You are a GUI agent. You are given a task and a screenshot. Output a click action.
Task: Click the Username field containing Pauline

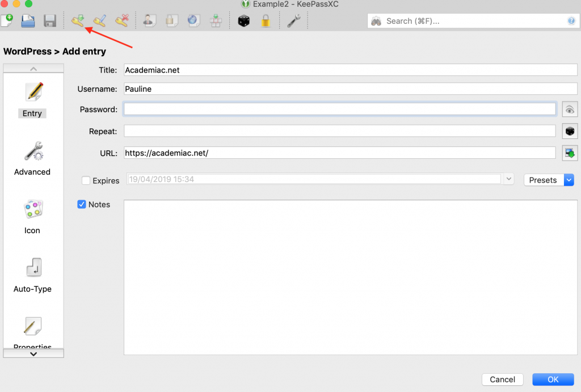click(x=350, y=89)
